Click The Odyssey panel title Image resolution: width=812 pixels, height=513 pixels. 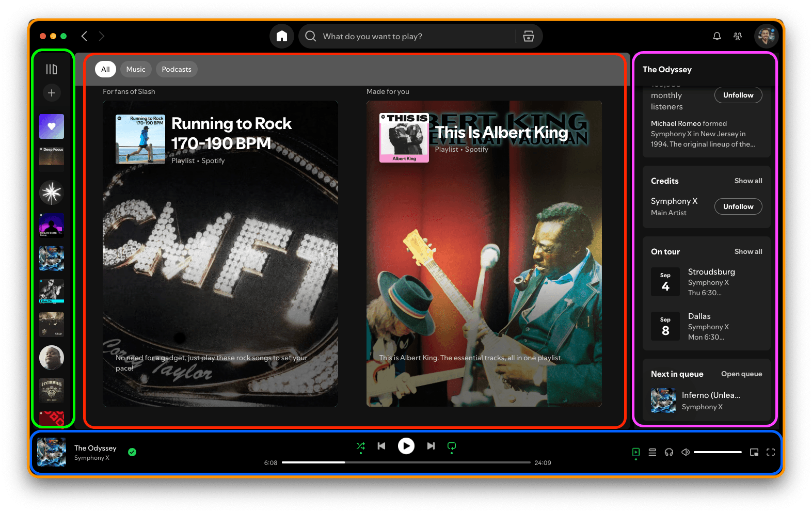667,70
